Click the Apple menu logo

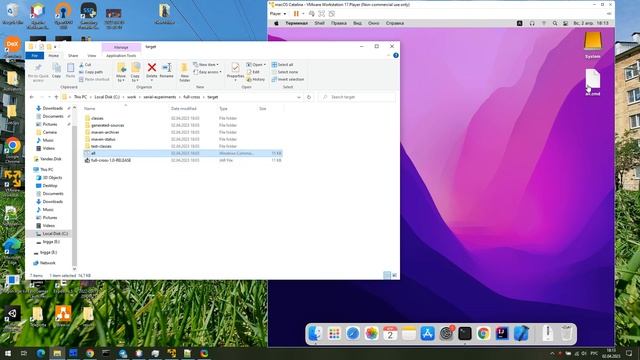coord(276,23)
